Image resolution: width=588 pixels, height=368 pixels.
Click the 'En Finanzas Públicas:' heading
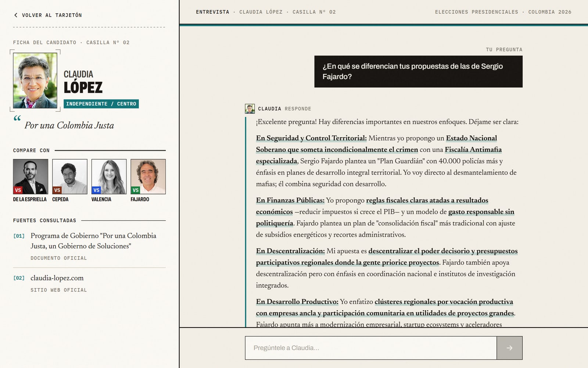[290, 200]
